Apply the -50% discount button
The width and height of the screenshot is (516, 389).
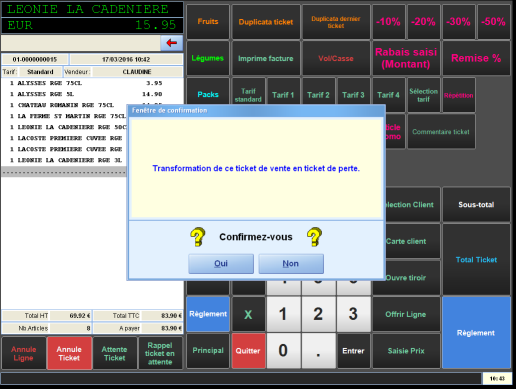493,22
